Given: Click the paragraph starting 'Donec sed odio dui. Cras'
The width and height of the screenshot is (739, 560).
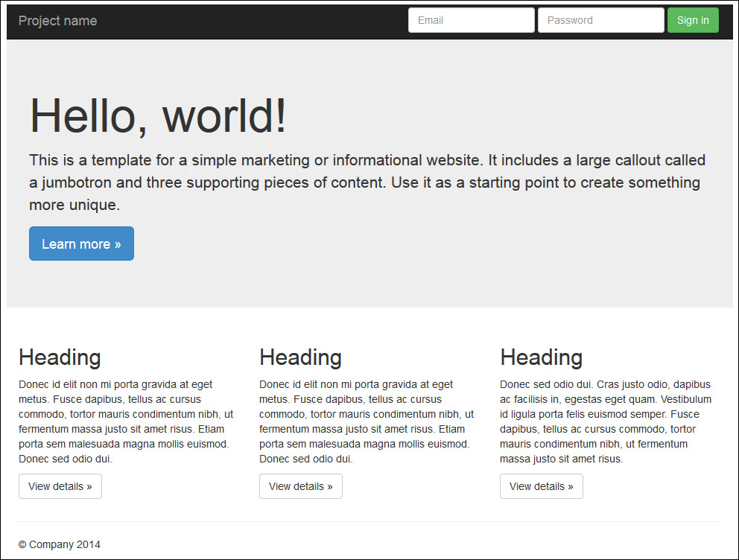Looking at the screenshot, I should pyautogui.click(x=606, y=421).
